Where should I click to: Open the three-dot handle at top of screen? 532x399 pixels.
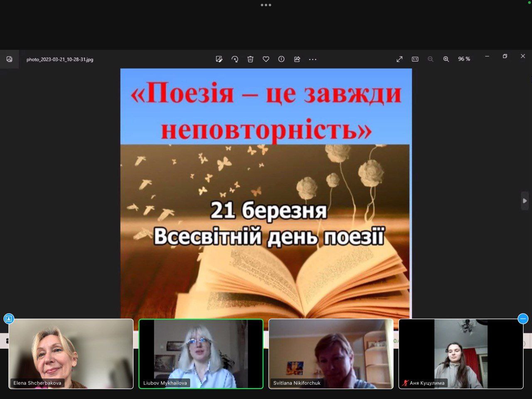(266, 5)
